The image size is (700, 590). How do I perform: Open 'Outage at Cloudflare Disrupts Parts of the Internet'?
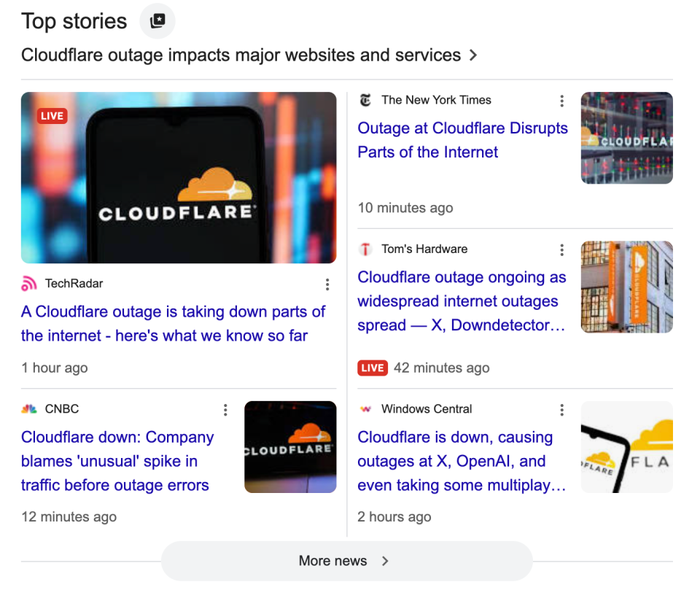(x=462, y=140)
